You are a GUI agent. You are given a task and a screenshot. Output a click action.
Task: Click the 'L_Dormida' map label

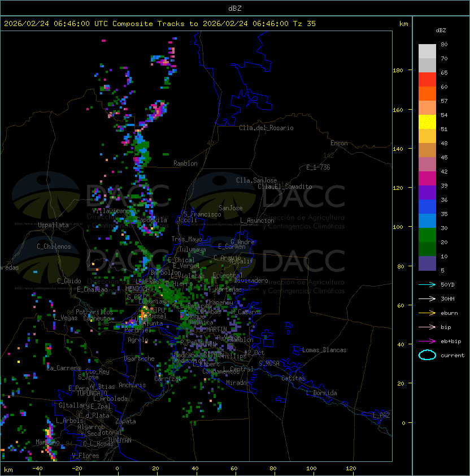click(x=321, y=393)
